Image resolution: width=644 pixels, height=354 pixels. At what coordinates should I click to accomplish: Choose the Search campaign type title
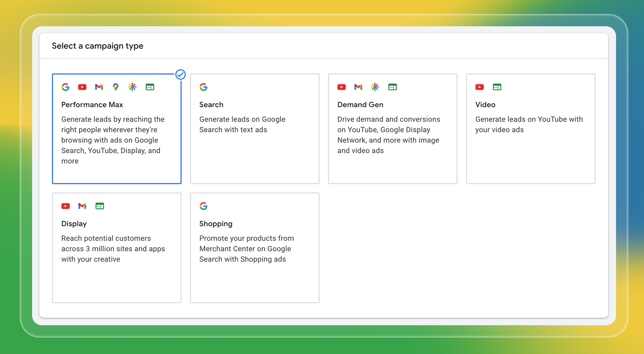click(211, 105)
